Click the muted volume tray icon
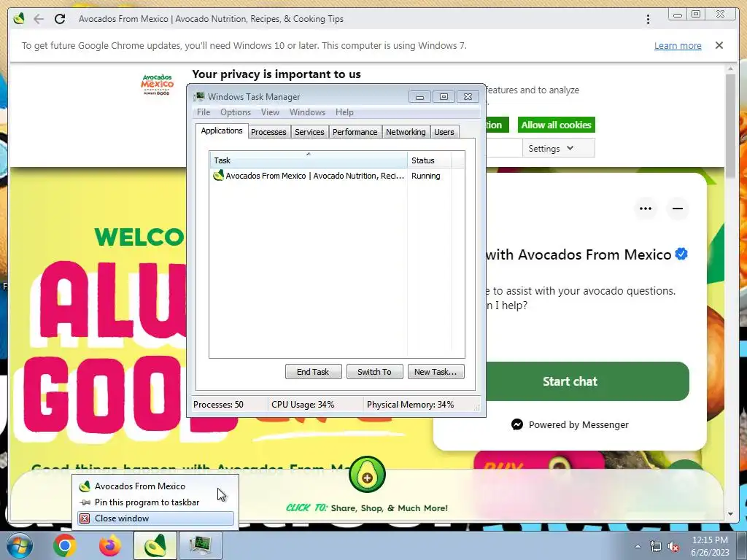This screenshot has width=747, height=560. [x=673, y=547]
